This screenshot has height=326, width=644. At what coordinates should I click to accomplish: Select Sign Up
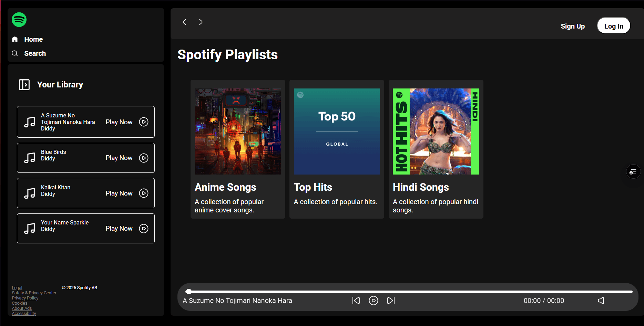pos(573,26)
